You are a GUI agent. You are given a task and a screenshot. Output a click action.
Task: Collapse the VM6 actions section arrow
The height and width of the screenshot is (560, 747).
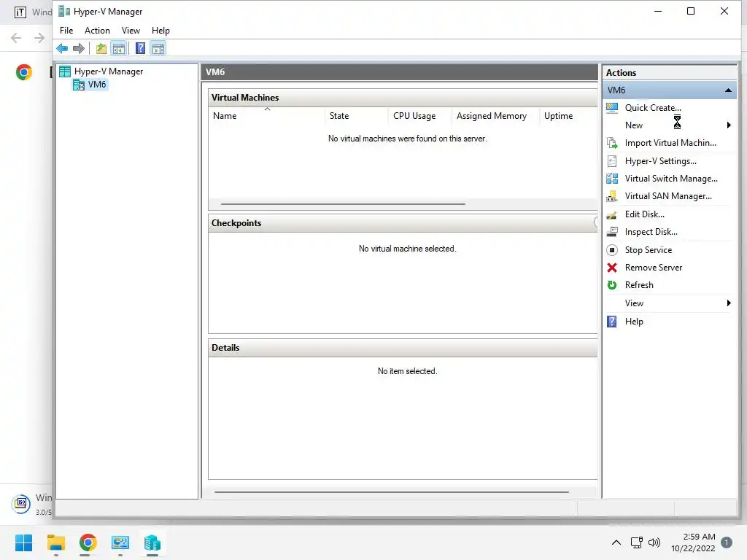tap(728, 90)
